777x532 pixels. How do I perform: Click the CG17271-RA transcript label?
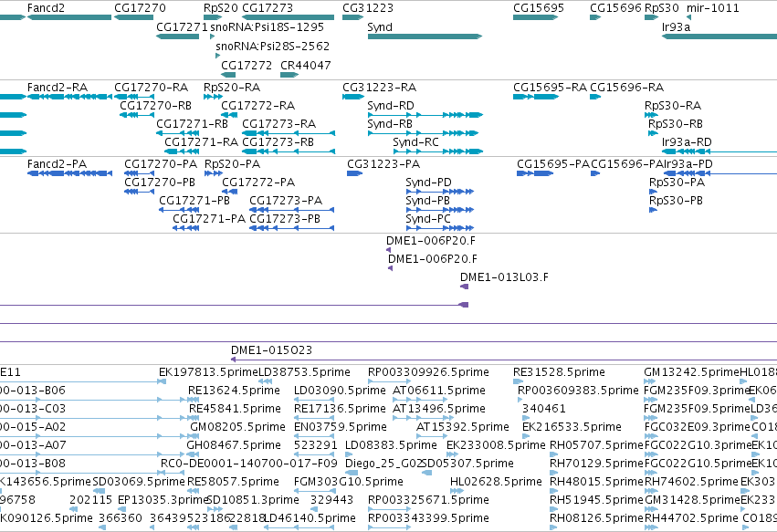pyautogui.click(x=201, y=142)
